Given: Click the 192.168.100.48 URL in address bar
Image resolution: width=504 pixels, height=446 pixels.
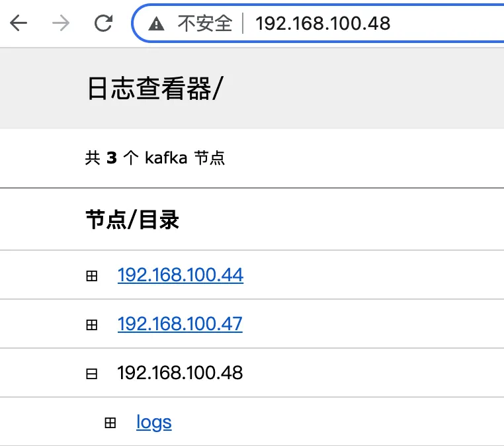Looking at the screenshot, I should [x=323, y=24].
